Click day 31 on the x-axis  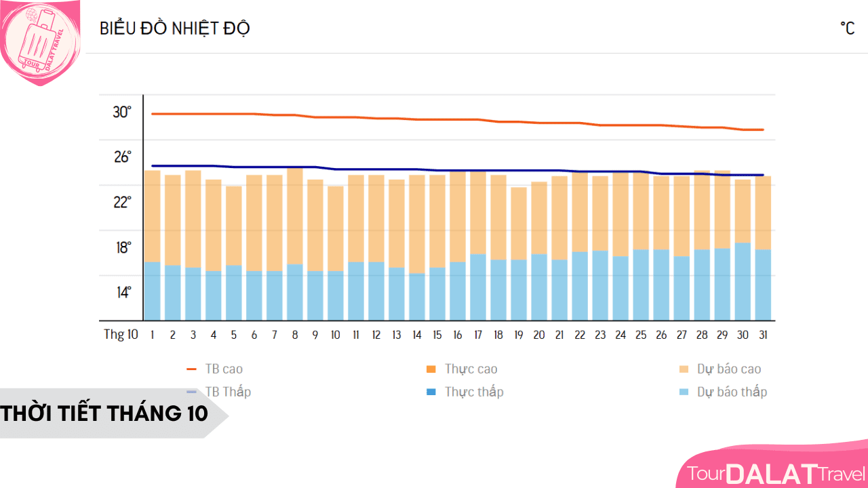point(763,335)
